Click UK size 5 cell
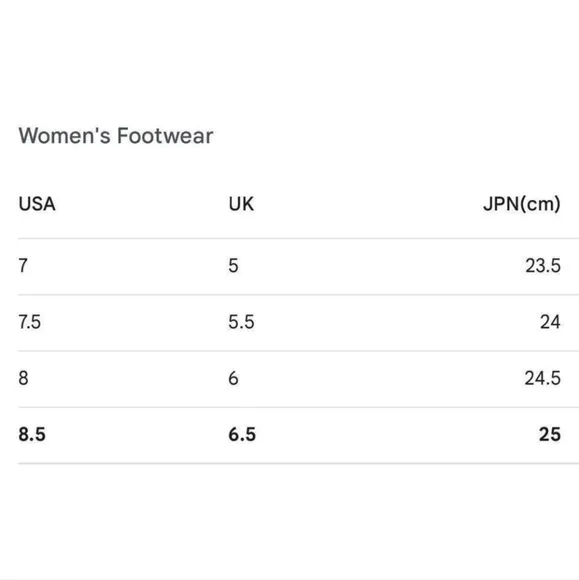Screen dimensions: 579x580 point(233,266)
